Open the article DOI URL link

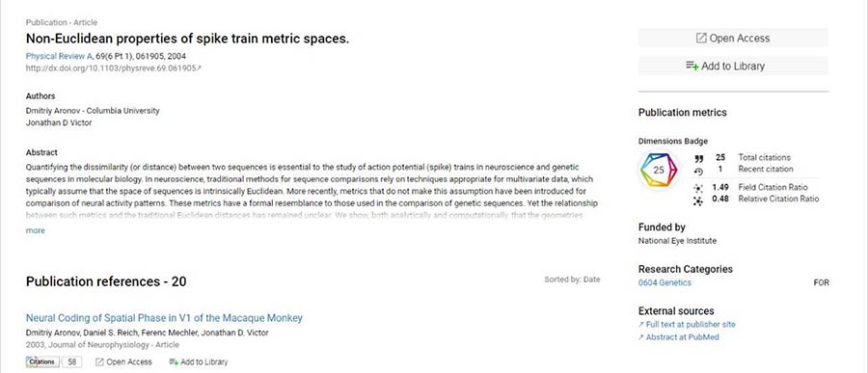(x=111, y=68)
